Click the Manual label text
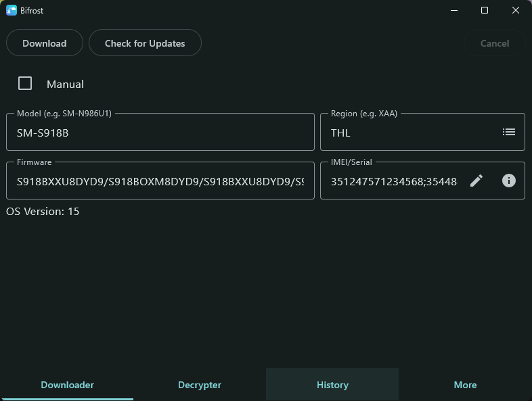532x401 pixels. pos(65,84)
